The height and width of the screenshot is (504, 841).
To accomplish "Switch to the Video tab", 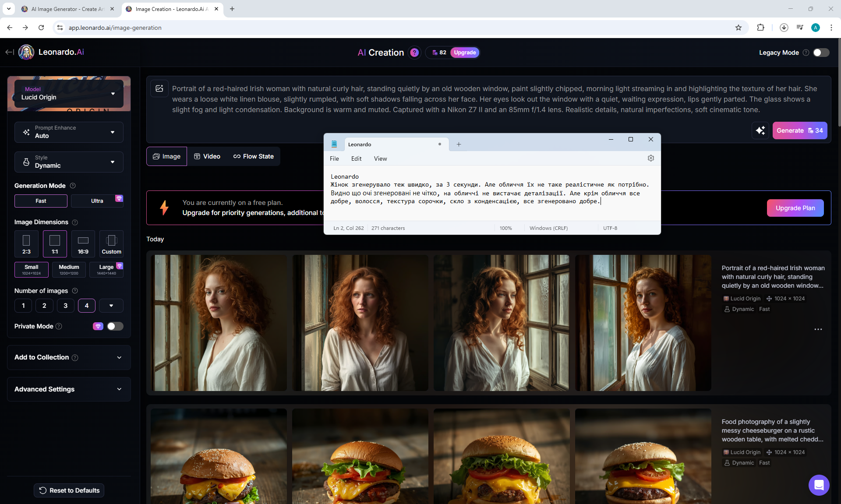I will (207, 156).
